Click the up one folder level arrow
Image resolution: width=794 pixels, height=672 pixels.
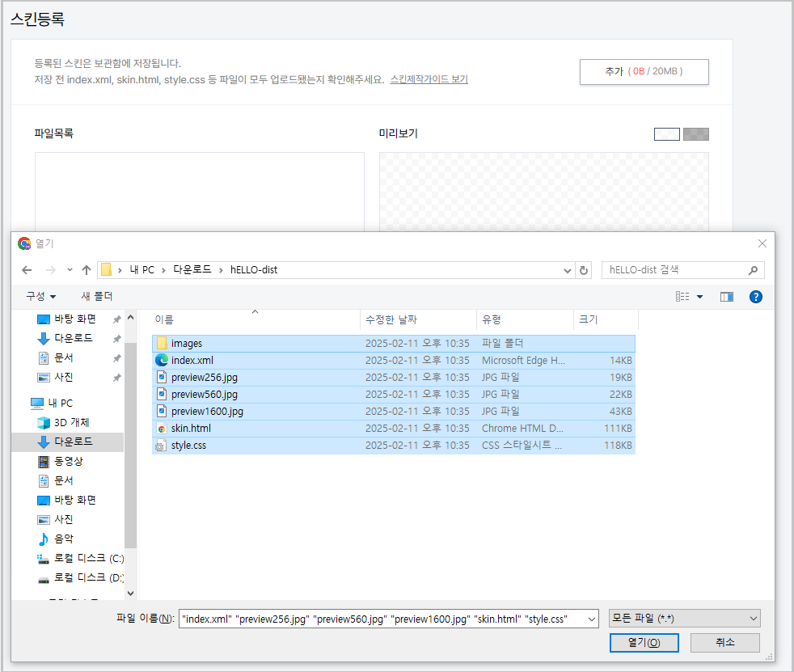coord(87,269)
